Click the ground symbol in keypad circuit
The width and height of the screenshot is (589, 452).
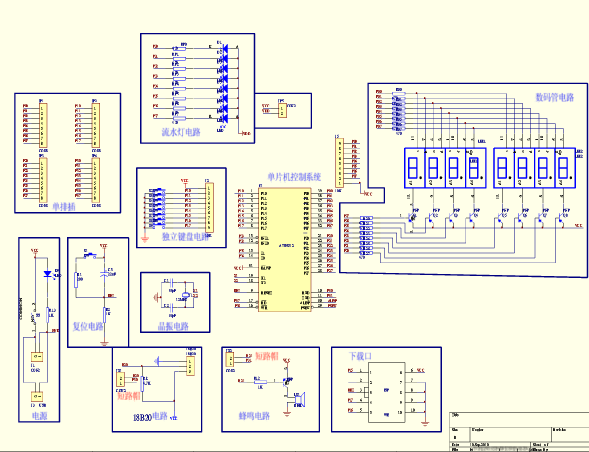145,237
